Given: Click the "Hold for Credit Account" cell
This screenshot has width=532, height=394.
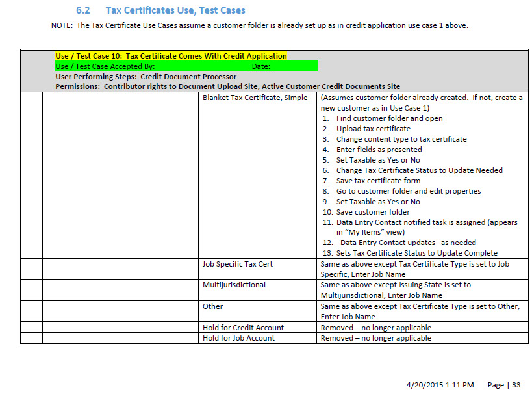Looking at the screenshot, I should coord(243,327).
